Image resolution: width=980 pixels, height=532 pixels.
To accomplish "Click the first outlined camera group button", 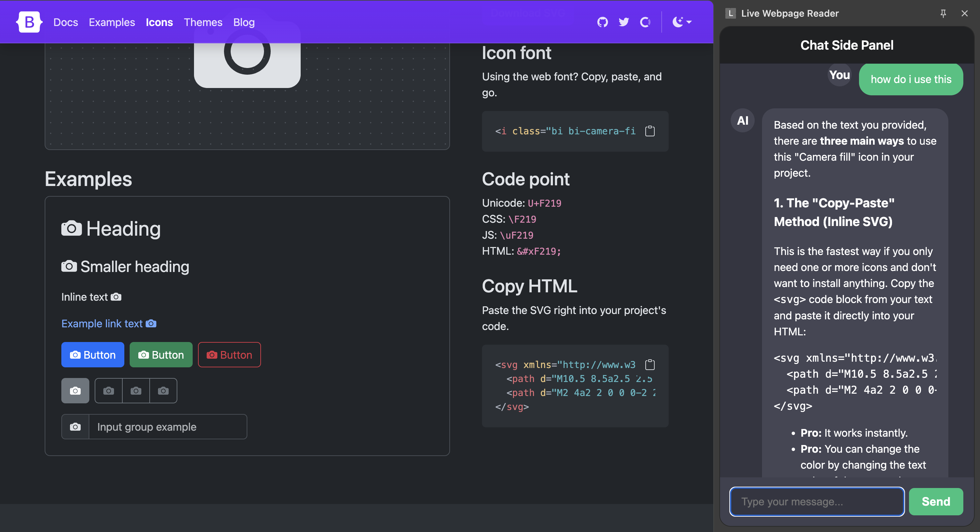I will click(109, 390).
